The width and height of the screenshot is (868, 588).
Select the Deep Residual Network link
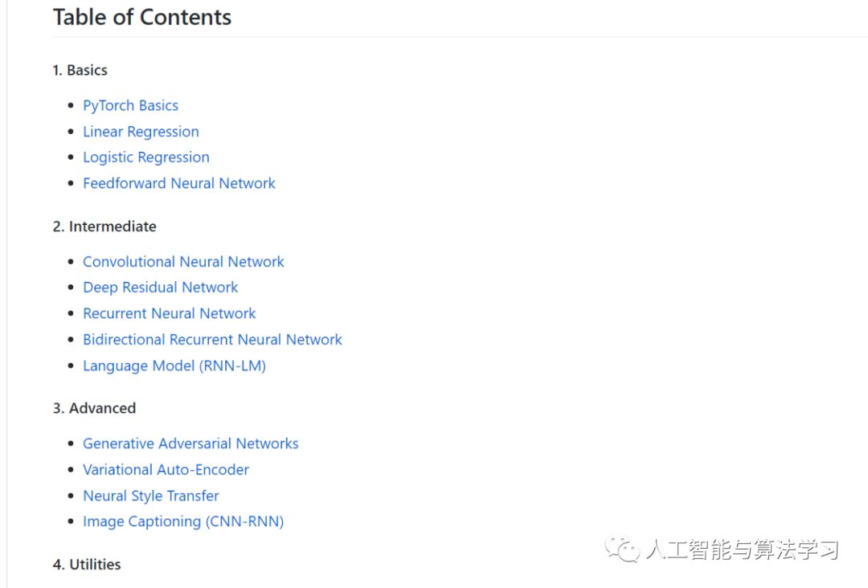coord(160,288)
